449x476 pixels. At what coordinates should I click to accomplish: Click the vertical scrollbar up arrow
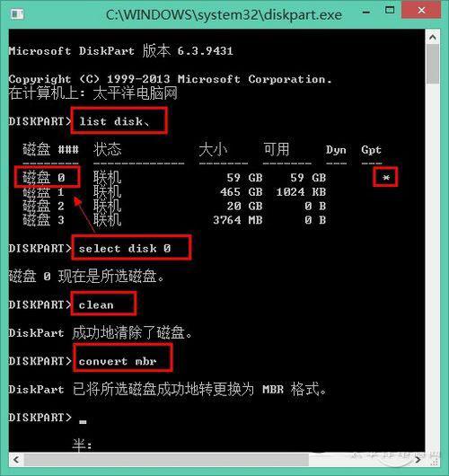(x=433, y=38)
